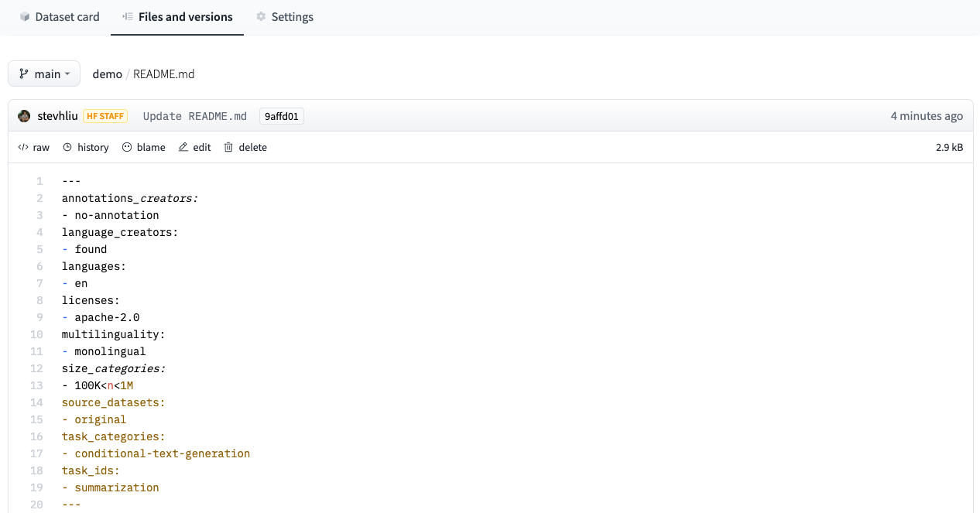
Task: Click the Update README.md commit message
Action: click(x=194, y=116)
